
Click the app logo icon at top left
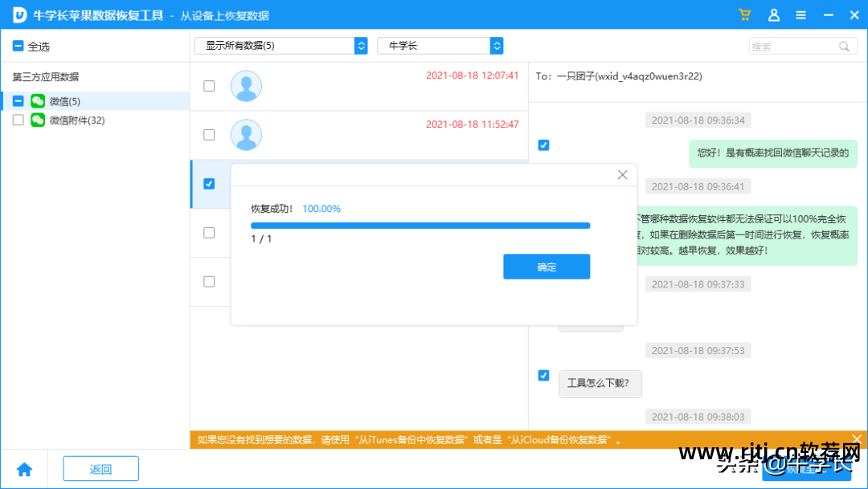(x=18, y=14)
